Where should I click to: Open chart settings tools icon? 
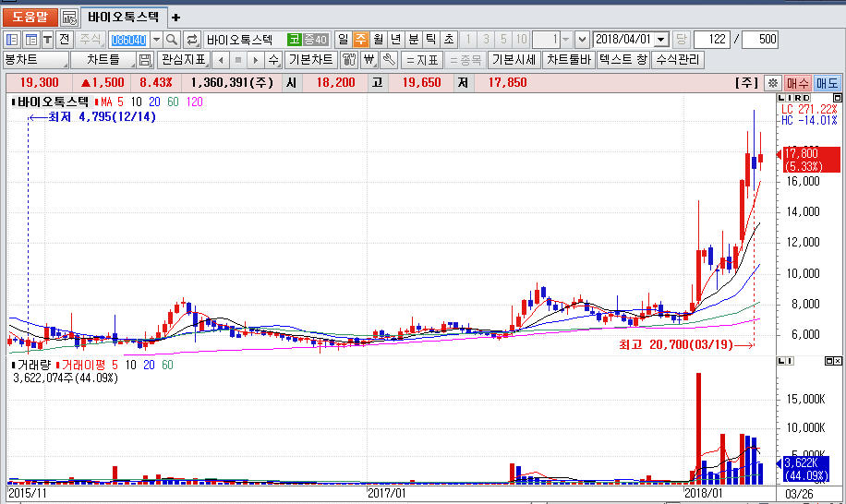pyautogui.click(x=349, y=60)
